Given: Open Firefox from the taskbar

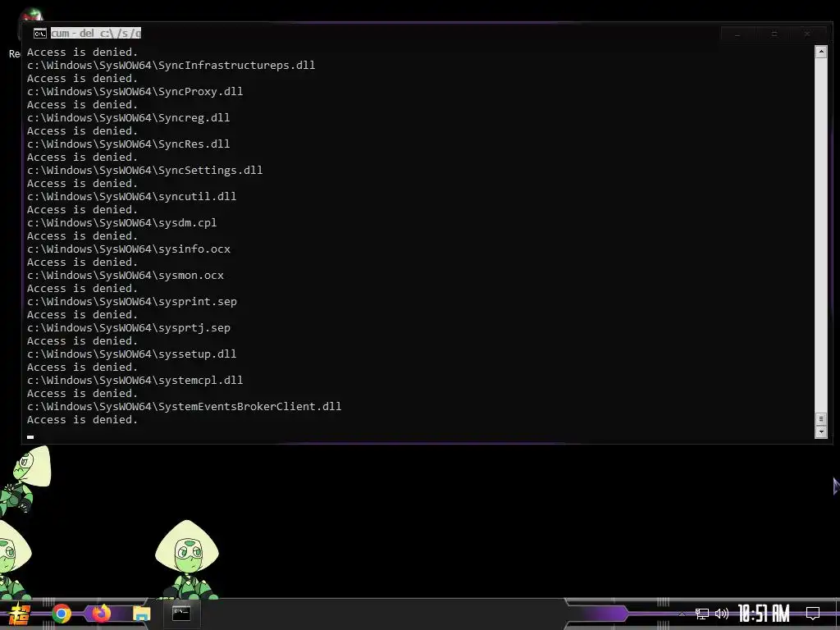Looking at the screenshot, I should (101, 613).
